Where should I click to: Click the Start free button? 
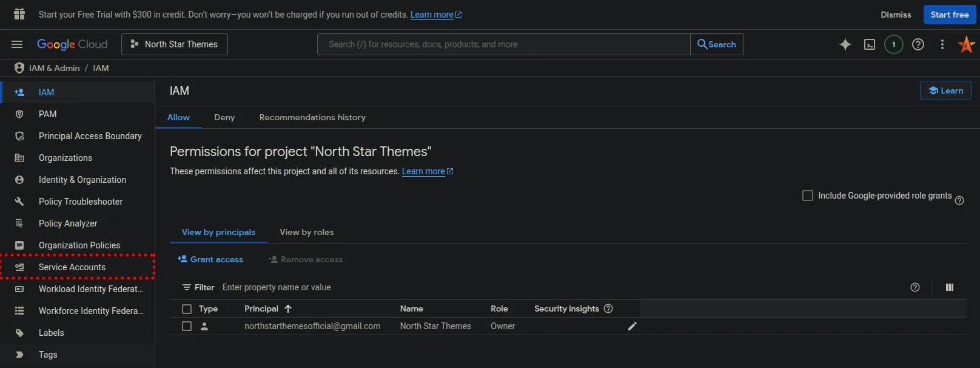click(x=950, y=15)
